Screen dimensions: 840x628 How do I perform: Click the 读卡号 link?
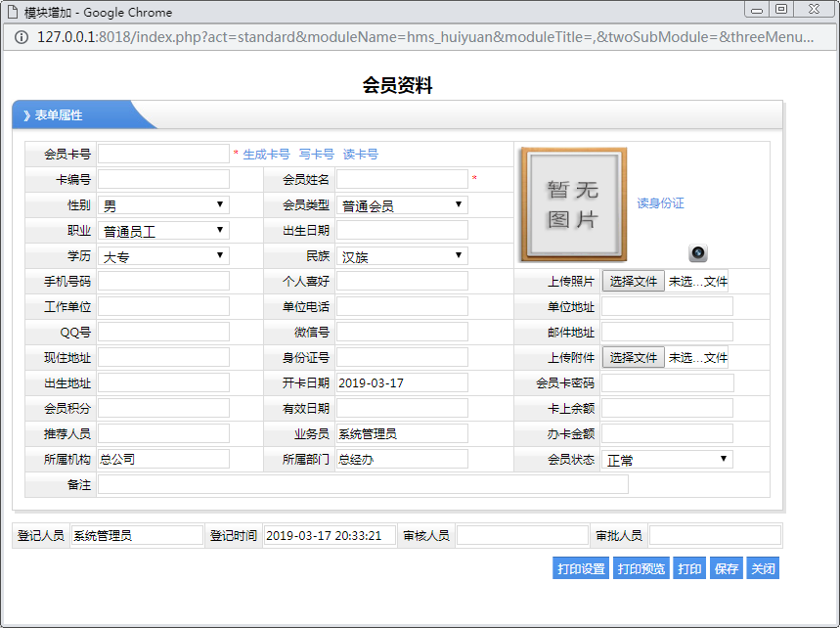tap(361, 155)
